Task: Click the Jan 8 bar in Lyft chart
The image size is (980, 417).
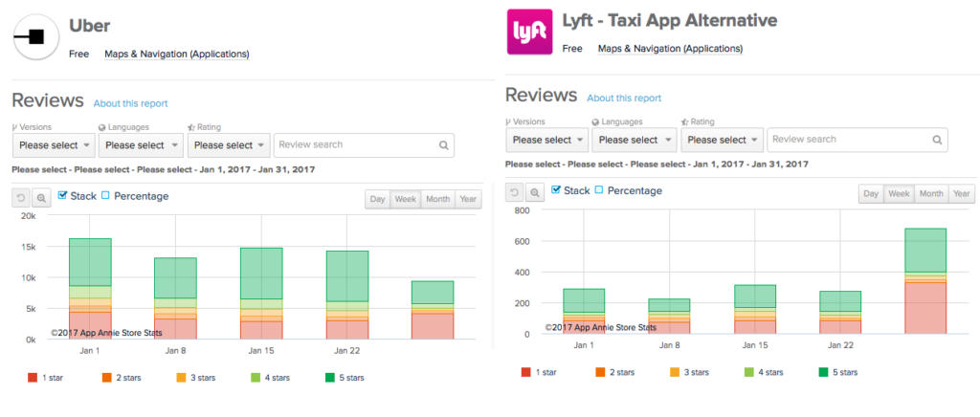Action: [669, 317]
